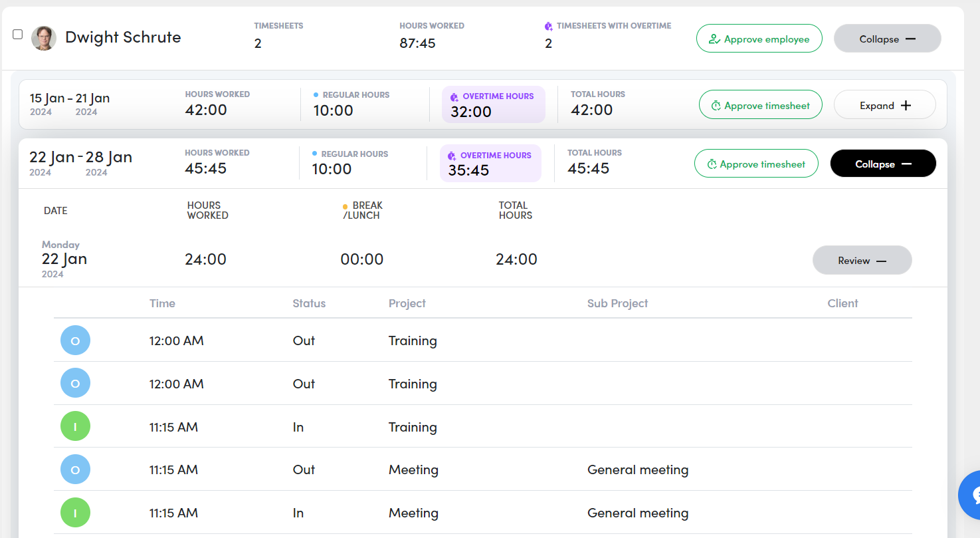Click General meeting in the Out row
The width and height of the screenshot is (980, 538).
[x=638, y=470]
